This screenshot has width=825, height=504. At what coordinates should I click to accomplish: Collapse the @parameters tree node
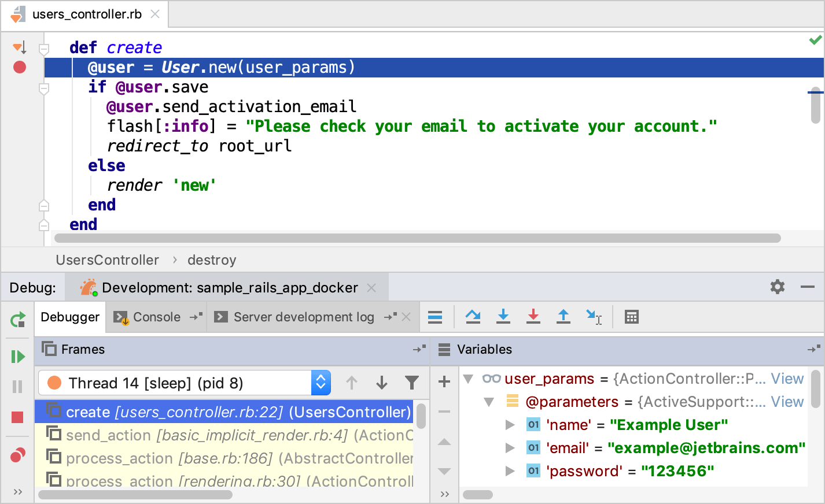(x=489, y=402)
